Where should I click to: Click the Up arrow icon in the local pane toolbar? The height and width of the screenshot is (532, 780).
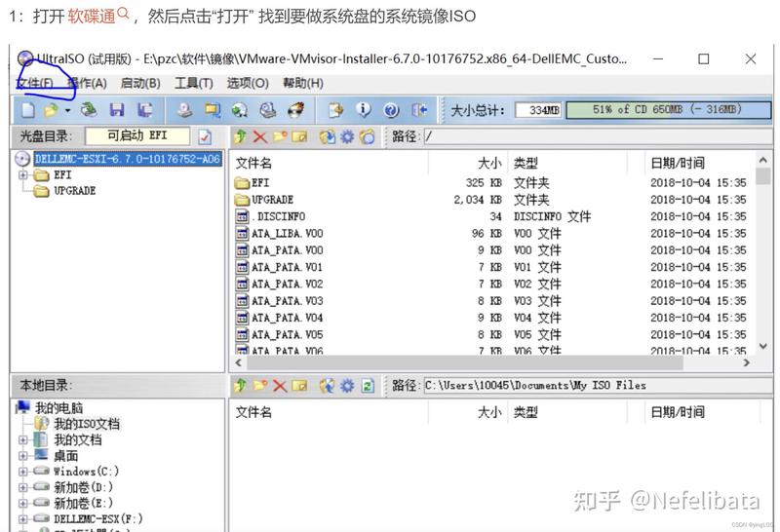pos(240,385)
